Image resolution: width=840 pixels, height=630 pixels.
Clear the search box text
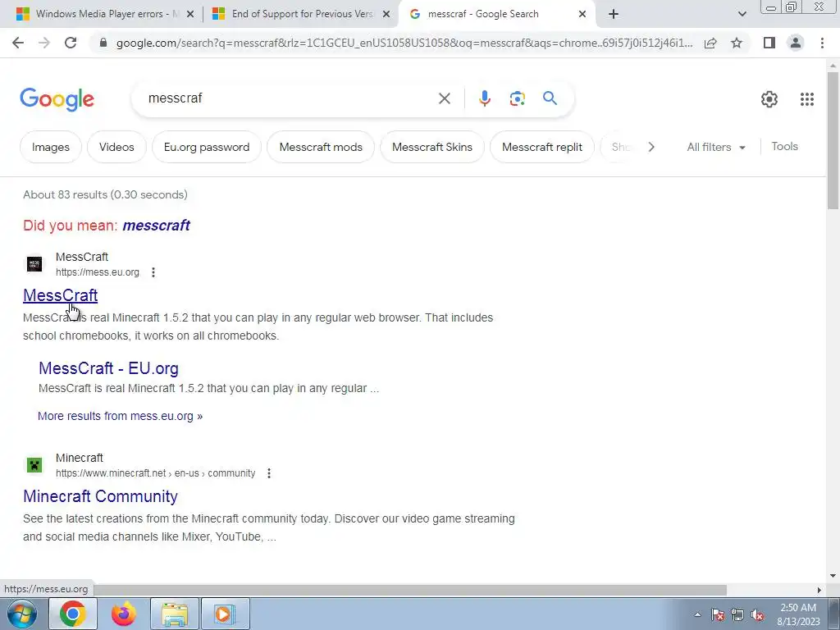[x=444, y=98]
